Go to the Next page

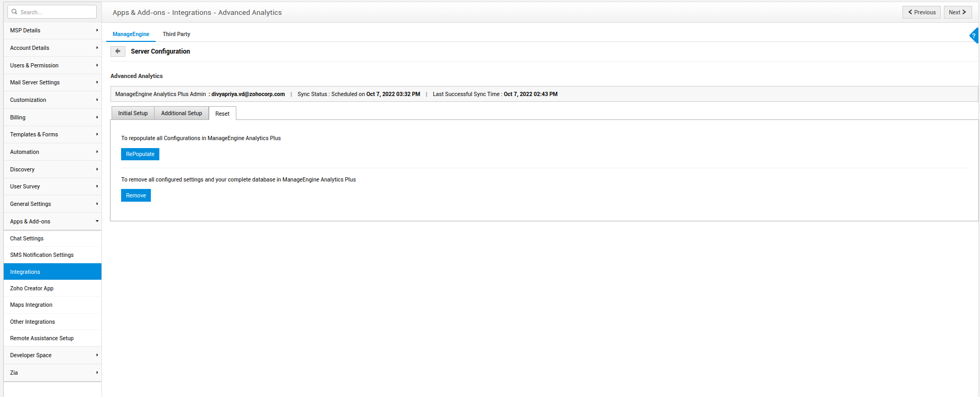tap(958, 12)
